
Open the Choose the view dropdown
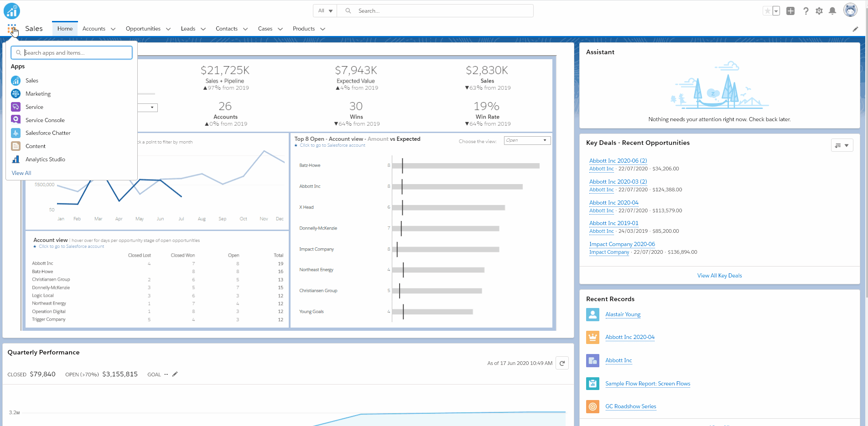527,140
